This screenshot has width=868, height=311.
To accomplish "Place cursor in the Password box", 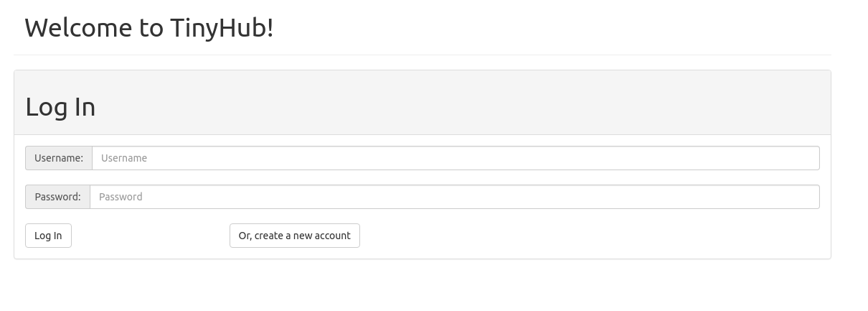I will 454,197.
